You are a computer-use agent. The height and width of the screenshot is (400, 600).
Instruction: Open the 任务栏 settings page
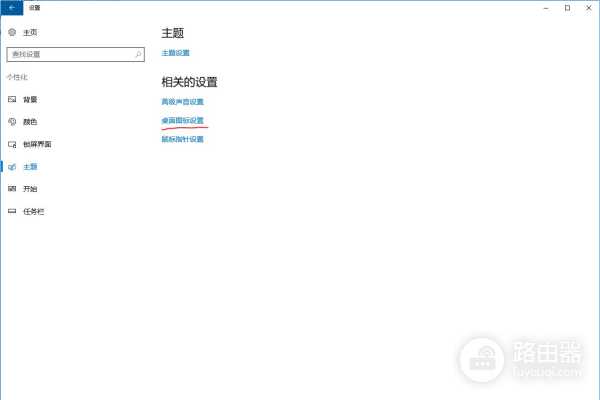pos(34,211)
